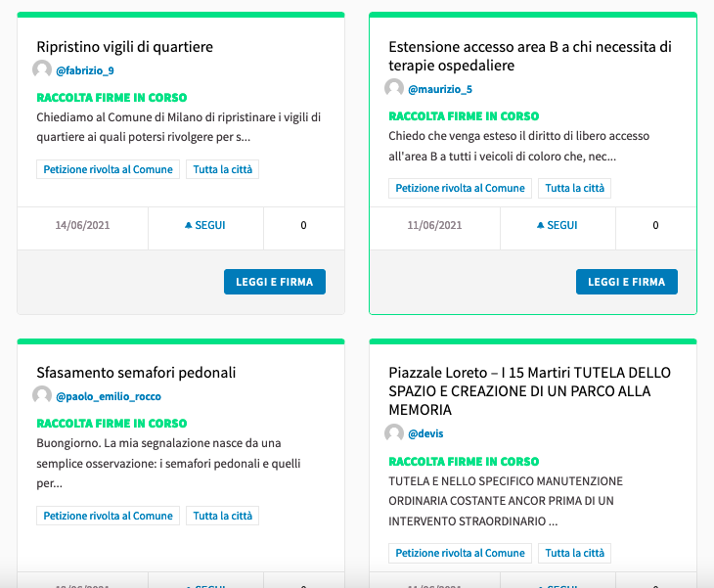Open the @fabrizio_9 profile link

click(x=85, y=70)
